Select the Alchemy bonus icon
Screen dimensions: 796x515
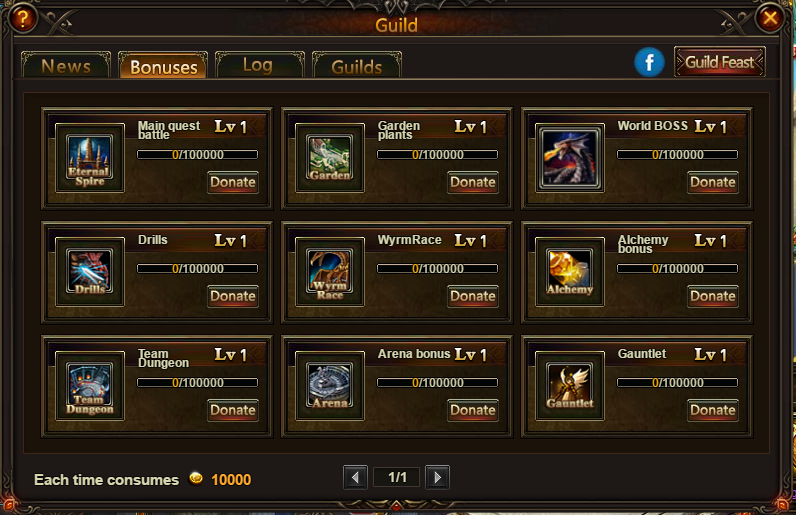pos(570,272)
